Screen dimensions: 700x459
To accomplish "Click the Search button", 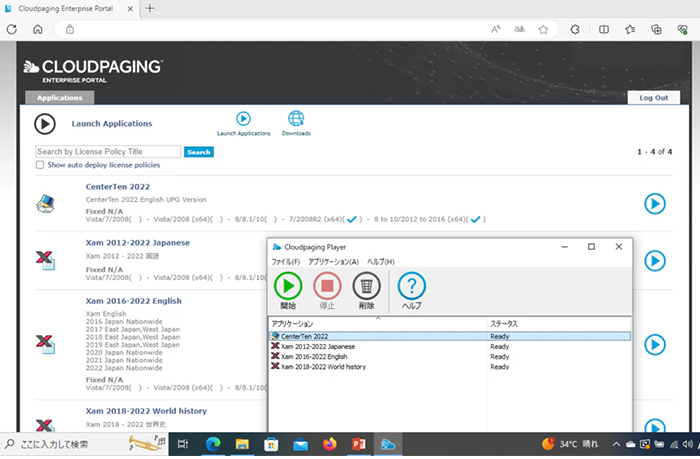I will point(199,152).
